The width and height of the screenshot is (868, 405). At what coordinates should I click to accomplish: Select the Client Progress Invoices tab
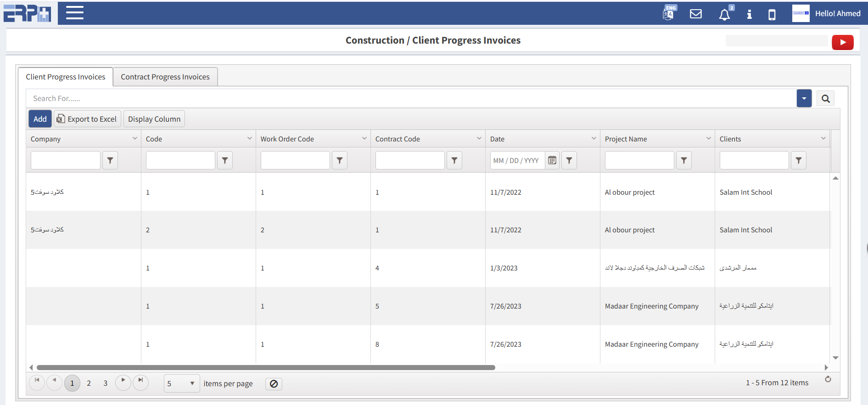pos(66,77)
